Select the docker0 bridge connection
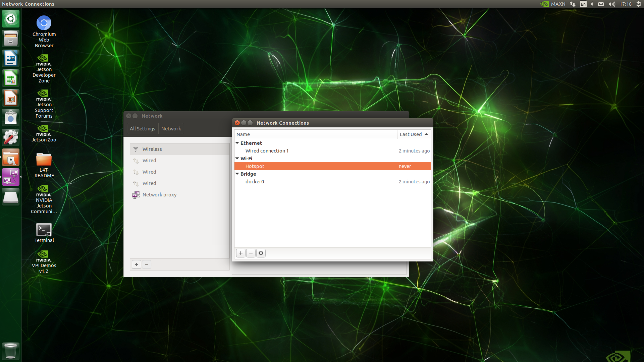 point(332,182)
